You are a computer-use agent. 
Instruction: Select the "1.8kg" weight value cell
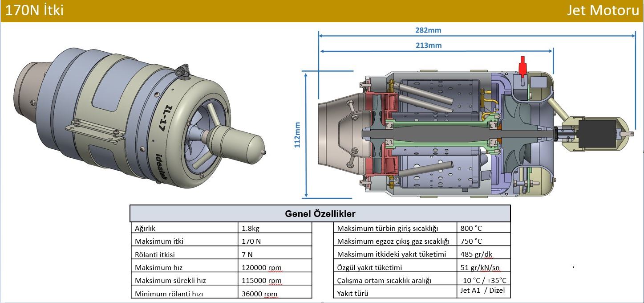pos(251,229)
